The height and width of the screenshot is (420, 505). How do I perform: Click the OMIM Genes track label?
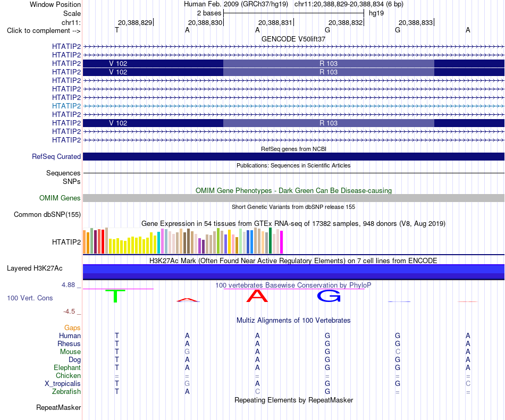60,198
